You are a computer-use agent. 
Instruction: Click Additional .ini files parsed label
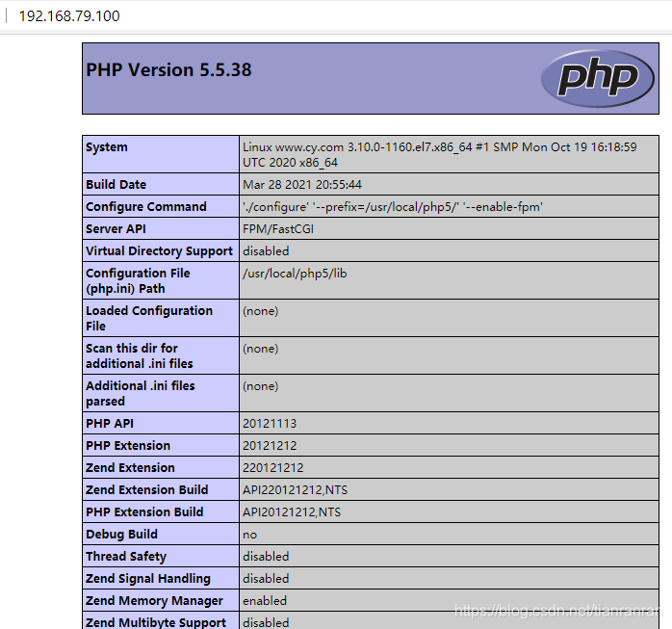tap(141, 394)
